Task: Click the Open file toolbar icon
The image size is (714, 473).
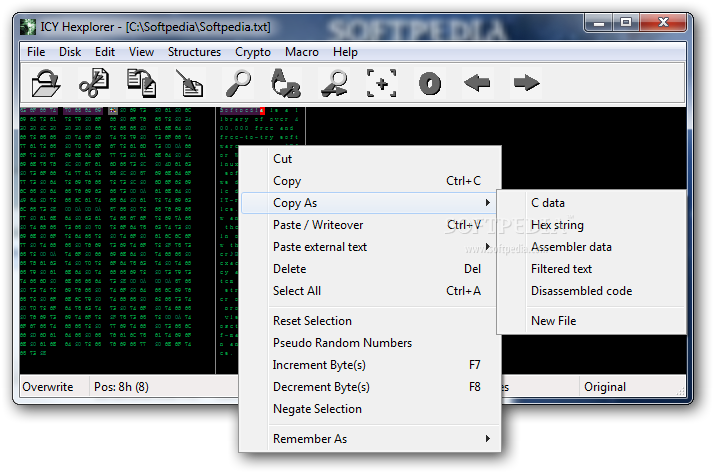Action: click(x=46, y=83)
